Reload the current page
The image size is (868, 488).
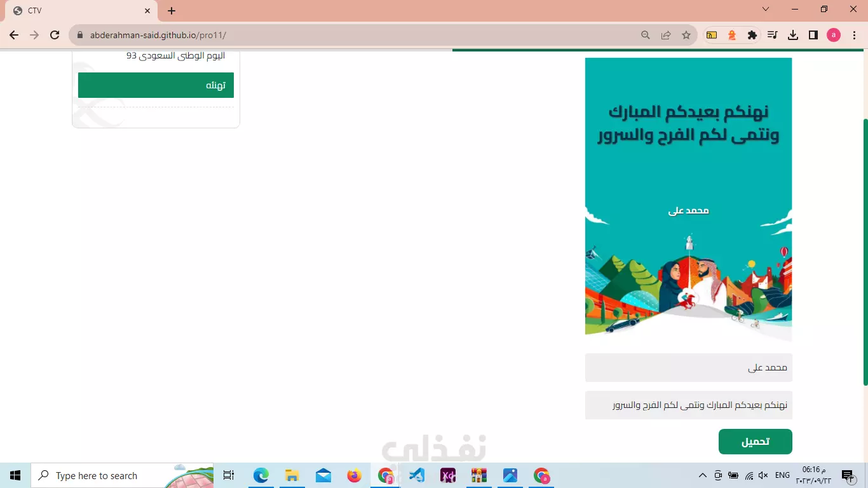[55, 35]
